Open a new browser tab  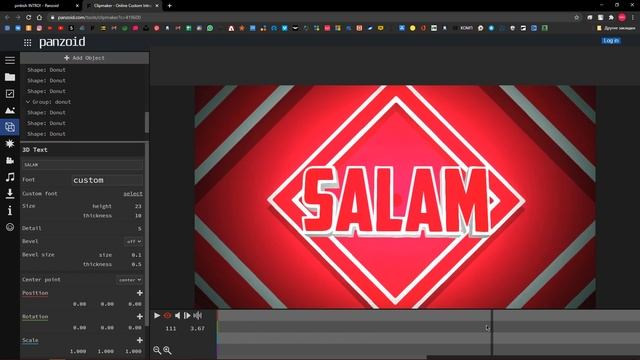(169, 6)
